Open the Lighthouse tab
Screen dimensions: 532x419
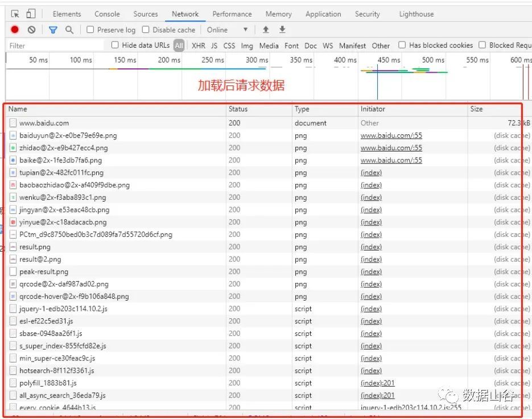tap(416, 14)
